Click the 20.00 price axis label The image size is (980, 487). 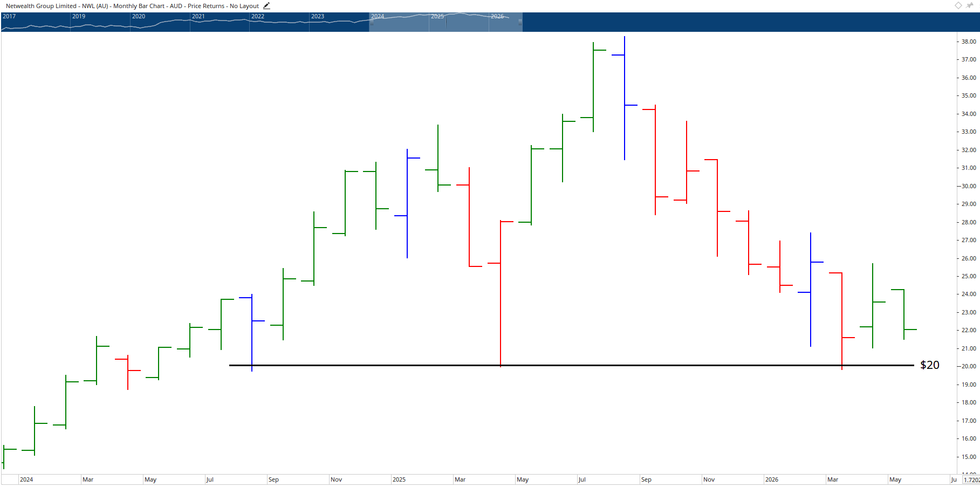tap(969, 366)
